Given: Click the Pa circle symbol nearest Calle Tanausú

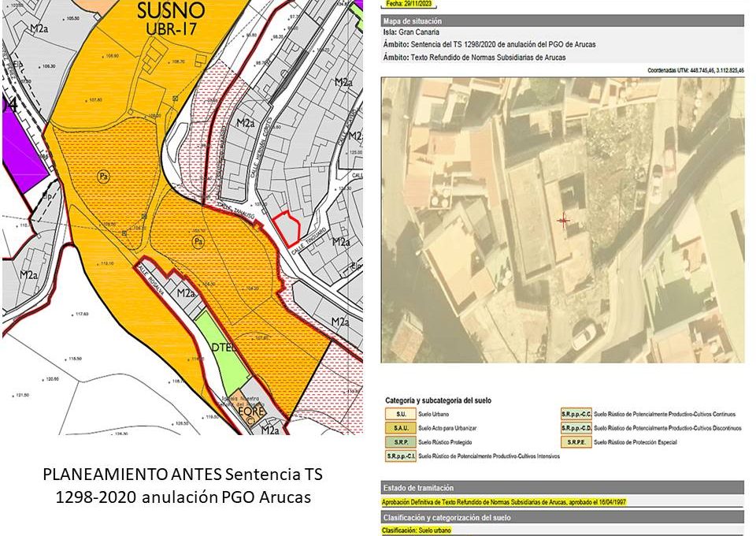Looking at the screenshot, I should 198,240.
